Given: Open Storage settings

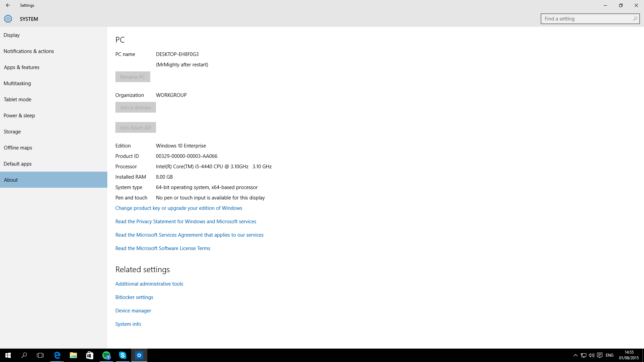Looking at the screenshot, I should coord(54,131).
